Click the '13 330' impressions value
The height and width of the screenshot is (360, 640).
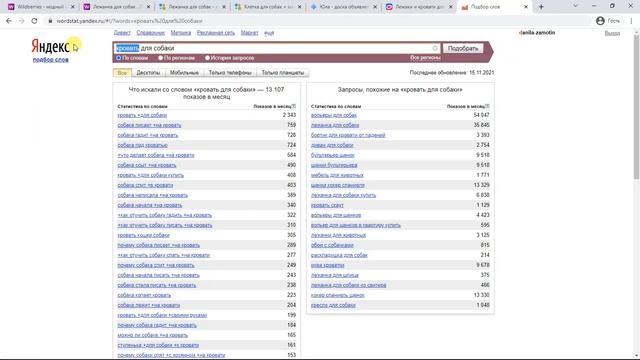pyautogui.click(x=481, y=295)
